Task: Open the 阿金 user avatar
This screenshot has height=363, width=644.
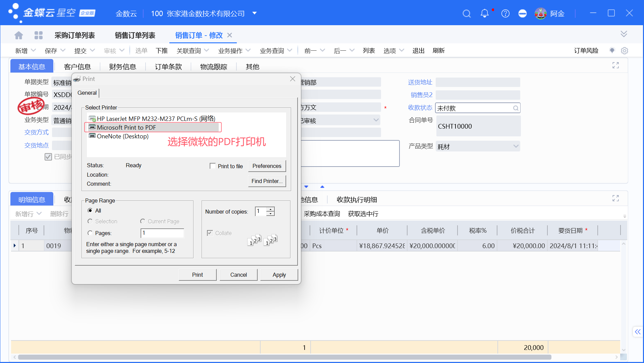Action: (x=541, y=13)
